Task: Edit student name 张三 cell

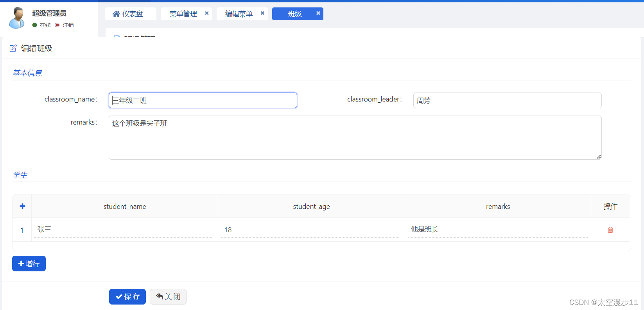Action: [x=124, y=230]
